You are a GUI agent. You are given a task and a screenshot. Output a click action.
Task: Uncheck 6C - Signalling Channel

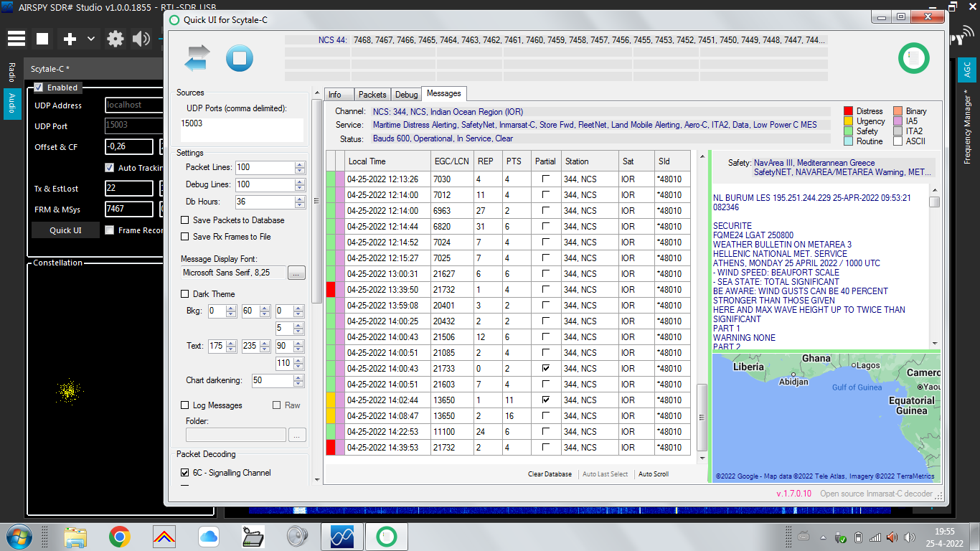tap(185, 473)
